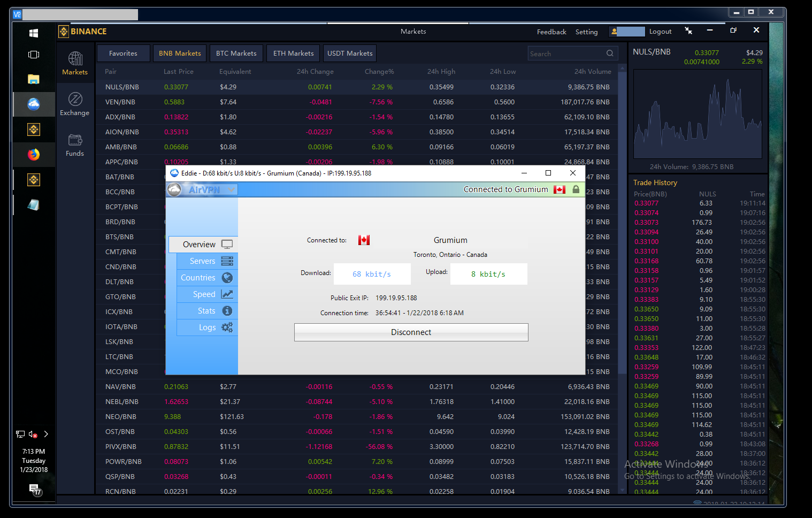Click the padlock icon in AirVPN status bar
This screenshot has width=812, height=518.
click(x=576, y=189)
